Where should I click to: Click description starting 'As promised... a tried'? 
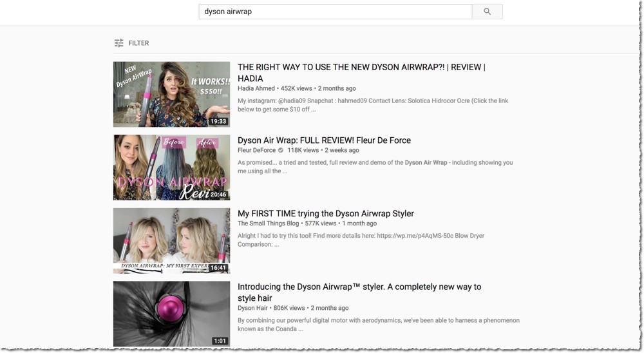375,166
